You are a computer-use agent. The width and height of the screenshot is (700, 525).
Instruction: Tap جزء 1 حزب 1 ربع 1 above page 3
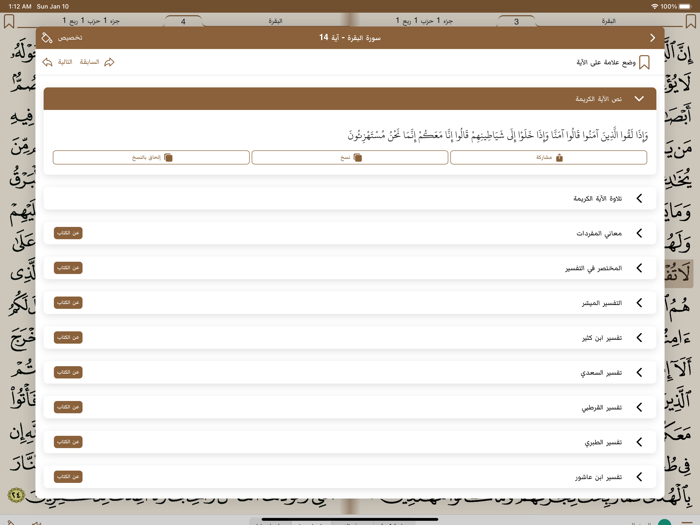pyautogui.click(x=424, y=21)
